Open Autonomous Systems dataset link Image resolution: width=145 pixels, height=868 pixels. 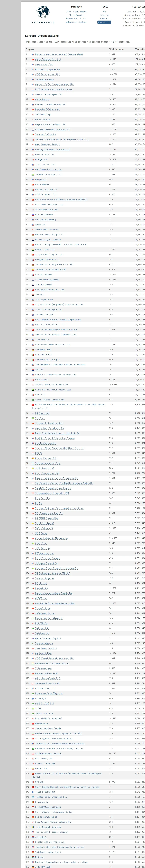76,22
